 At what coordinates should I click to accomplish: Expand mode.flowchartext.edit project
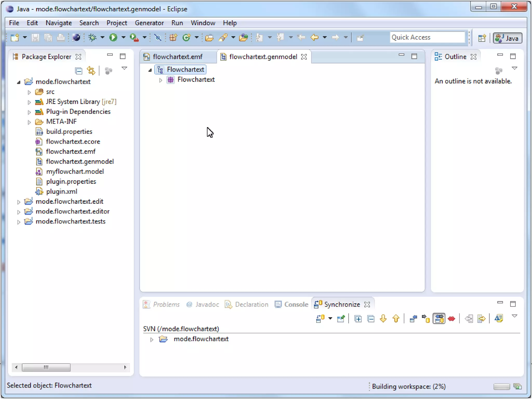pyautogui.click(x=19, y=202)
